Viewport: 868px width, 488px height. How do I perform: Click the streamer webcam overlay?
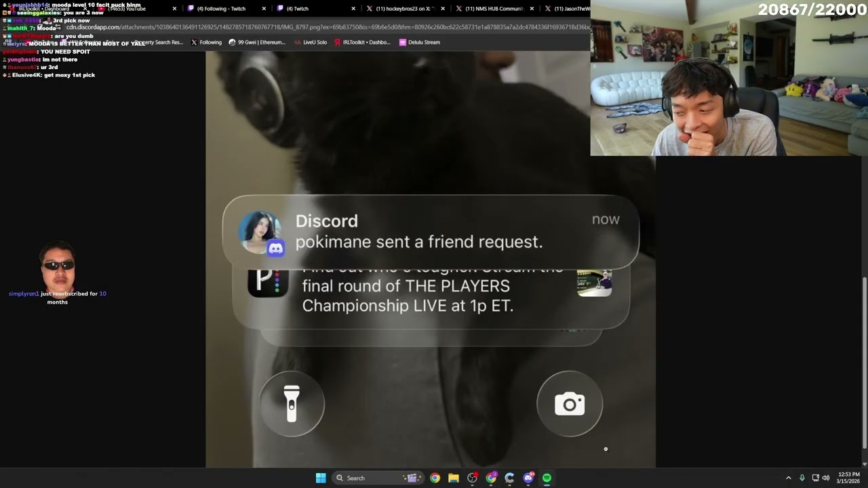point(729,78)
